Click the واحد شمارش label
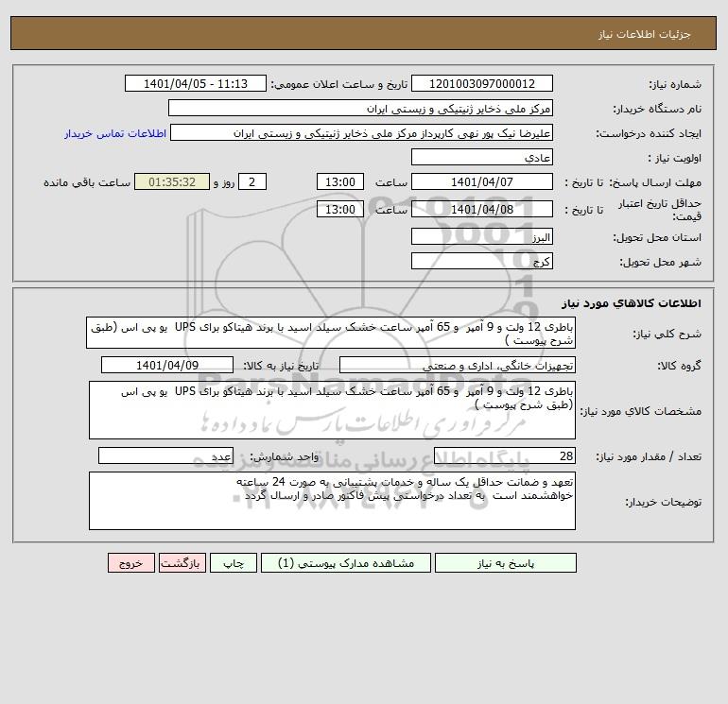This screenshot has height=704, width=728. coord(285,456)
